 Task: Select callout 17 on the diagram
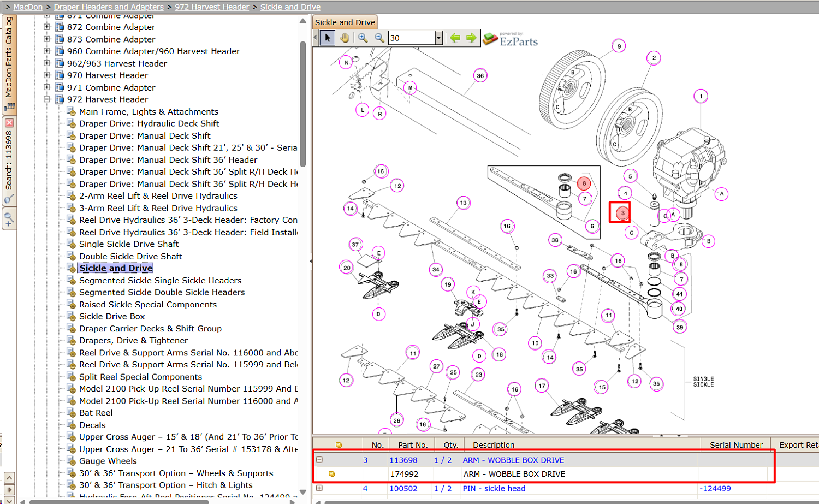542,386
